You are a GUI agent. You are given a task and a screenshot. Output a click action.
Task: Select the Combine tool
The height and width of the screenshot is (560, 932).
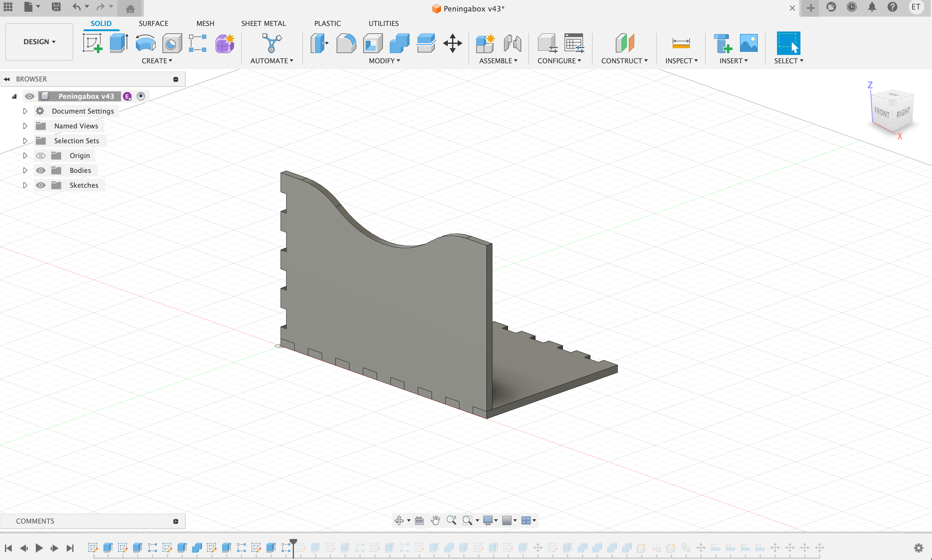pos(399,43)
